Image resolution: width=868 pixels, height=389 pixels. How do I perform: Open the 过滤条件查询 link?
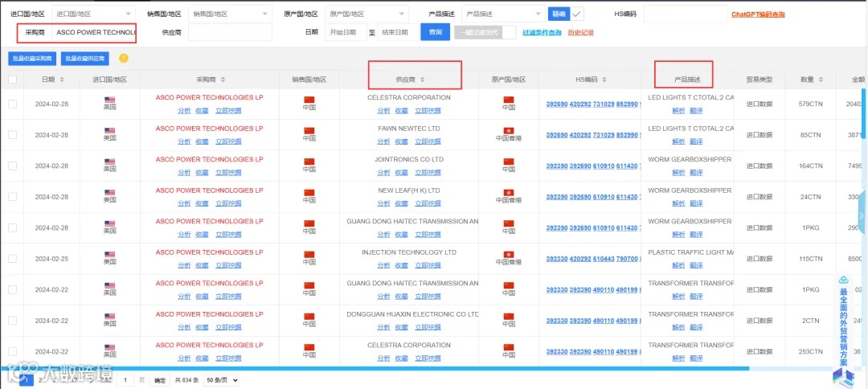pyautogui.click(x=542, y=33)
